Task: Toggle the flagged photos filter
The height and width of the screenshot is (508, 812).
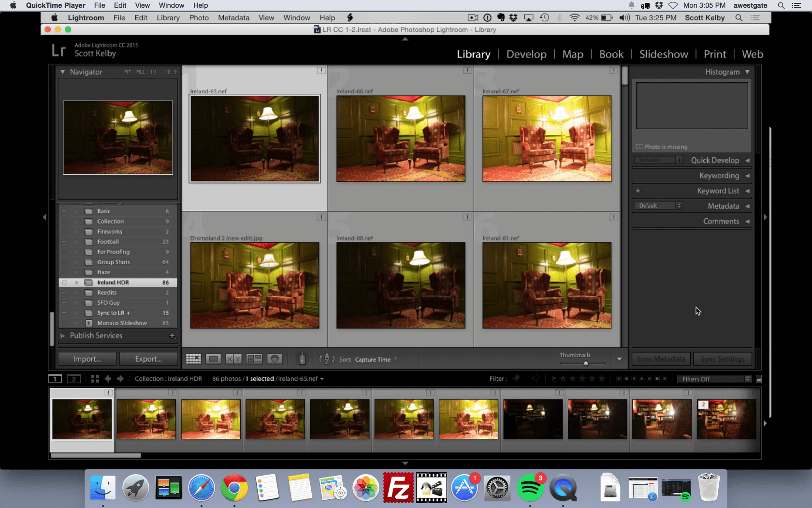Action: 516,379
